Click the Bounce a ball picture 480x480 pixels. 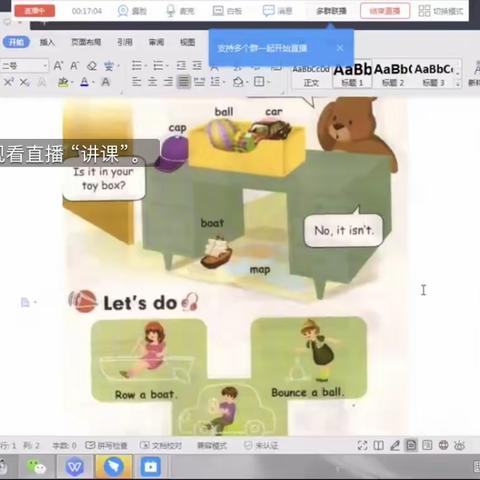pyautogui.click(x=309, y=358)
